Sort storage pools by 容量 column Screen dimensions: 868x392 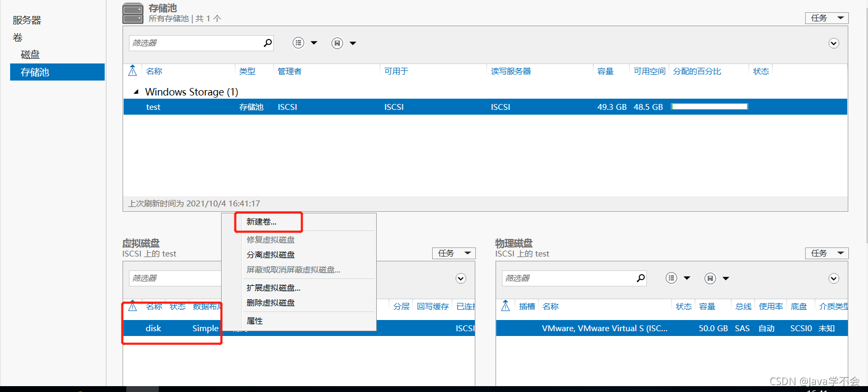coord(605,71)
